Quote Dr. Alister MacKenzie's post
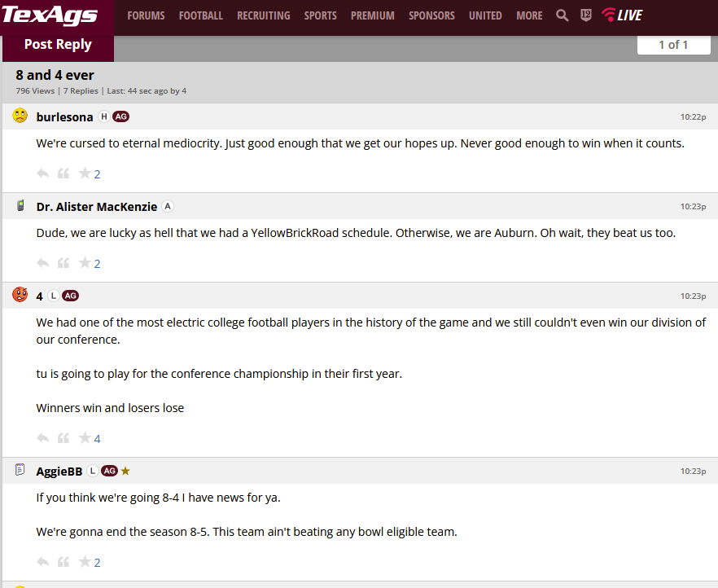718x588 pixels. [63, 263]
